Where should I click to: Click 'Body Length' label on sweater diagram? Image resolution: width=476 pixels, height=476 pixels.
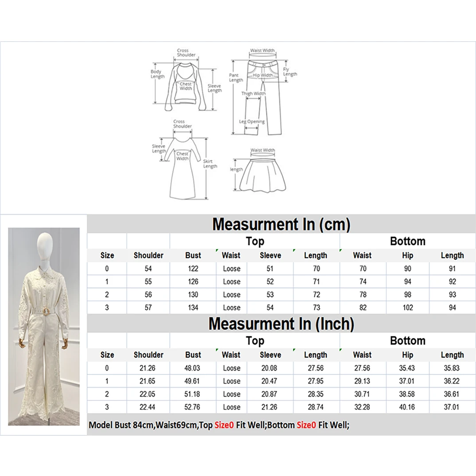click(157, 74)
